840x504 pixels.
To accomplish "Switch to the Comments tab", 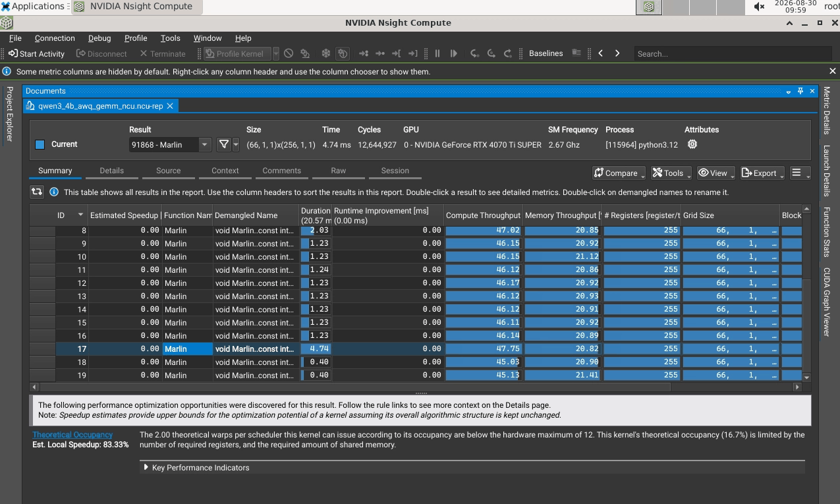I will tap(282, 171).
